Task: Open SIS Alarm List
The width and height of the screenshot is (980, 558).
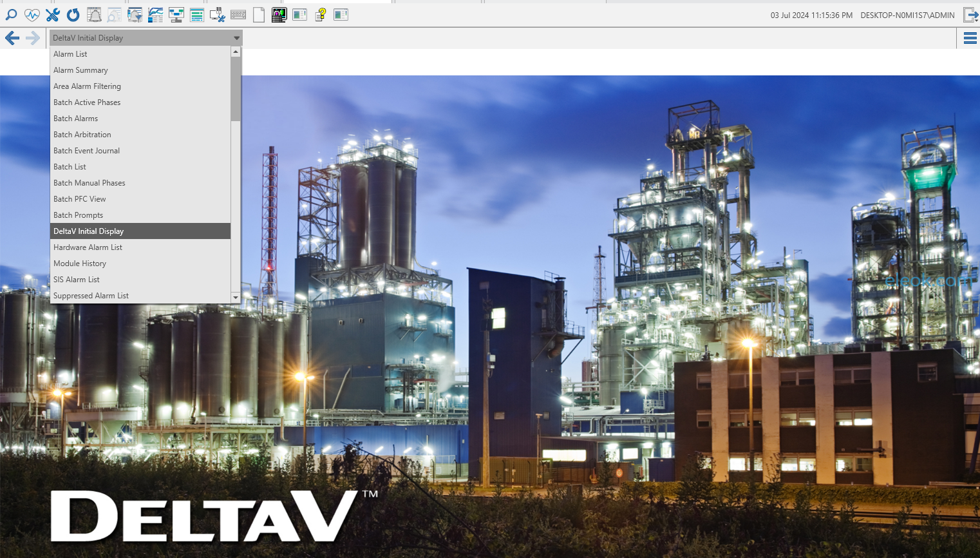Action: (140, 280)
